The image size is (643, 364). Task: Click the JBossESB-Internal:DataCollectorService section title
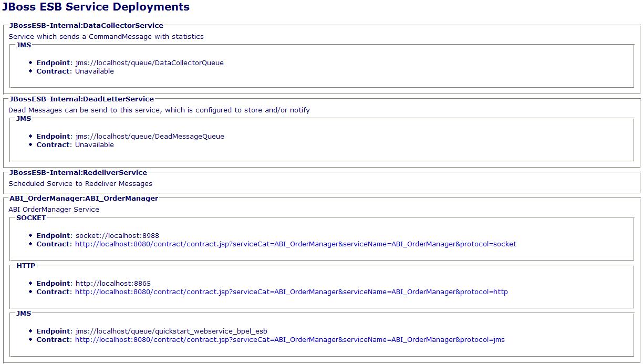click(86, 25)
